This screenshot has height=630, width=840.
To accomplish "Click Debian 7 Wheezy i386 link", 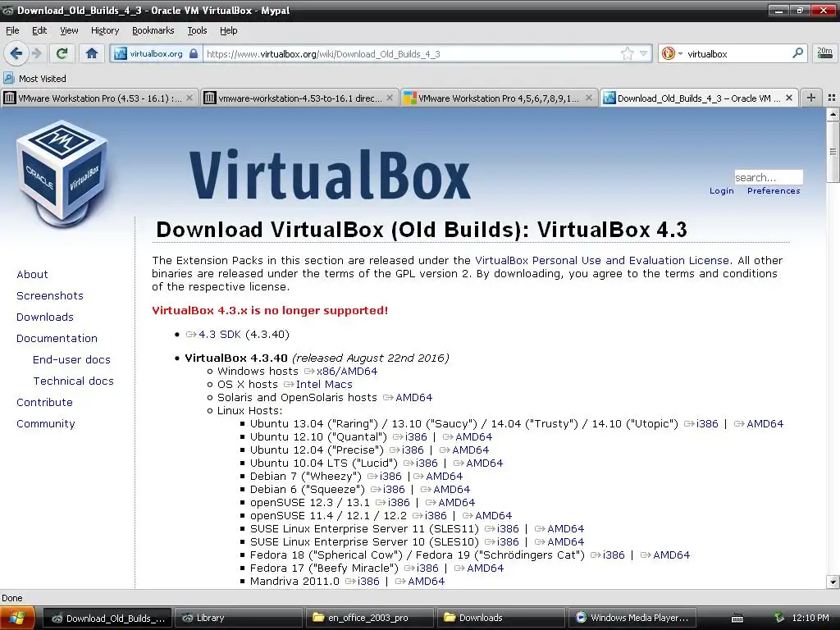I will click(x=384, y=477).
